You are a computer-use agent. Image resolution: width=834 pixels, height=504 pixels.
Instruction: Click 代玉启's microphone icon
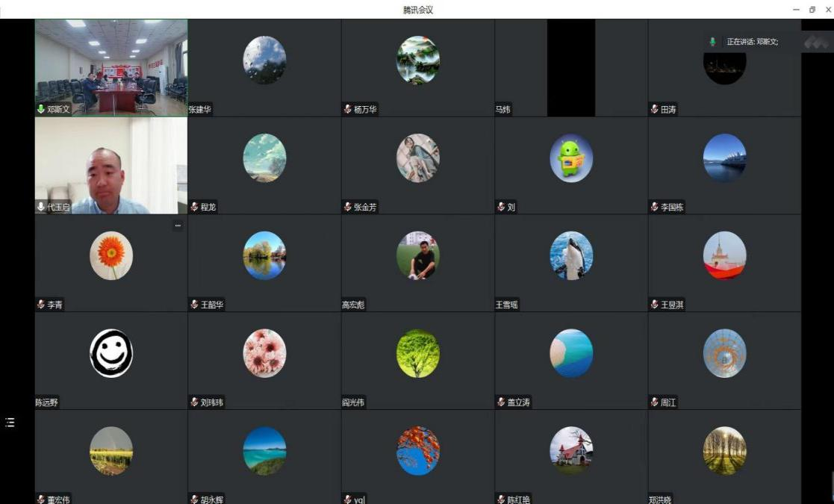[x=40, y=207]
